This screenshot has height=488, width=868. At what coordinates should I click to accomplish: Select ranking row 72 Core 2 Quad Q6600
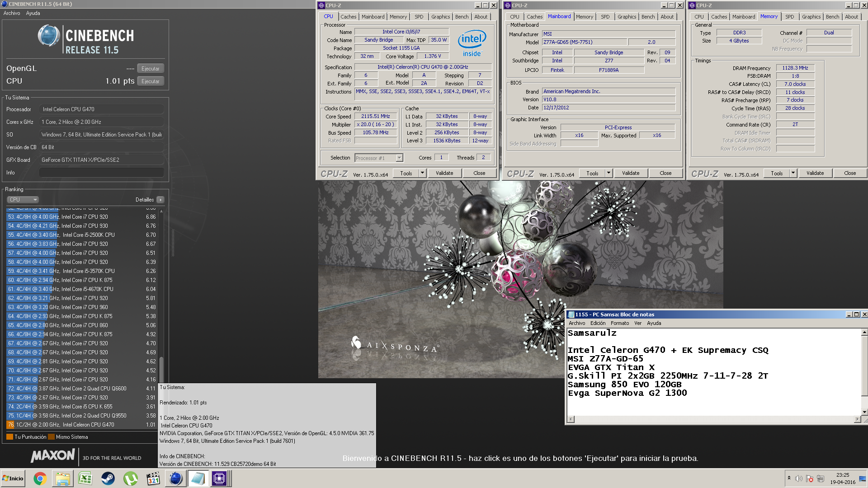(x=82, y=389)
